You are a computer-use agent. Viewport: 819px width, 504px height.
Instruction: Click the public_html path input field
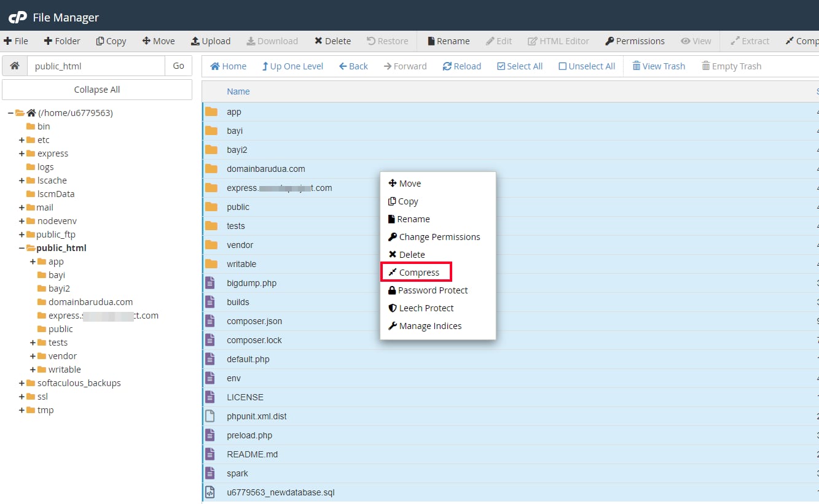[96, 66]
